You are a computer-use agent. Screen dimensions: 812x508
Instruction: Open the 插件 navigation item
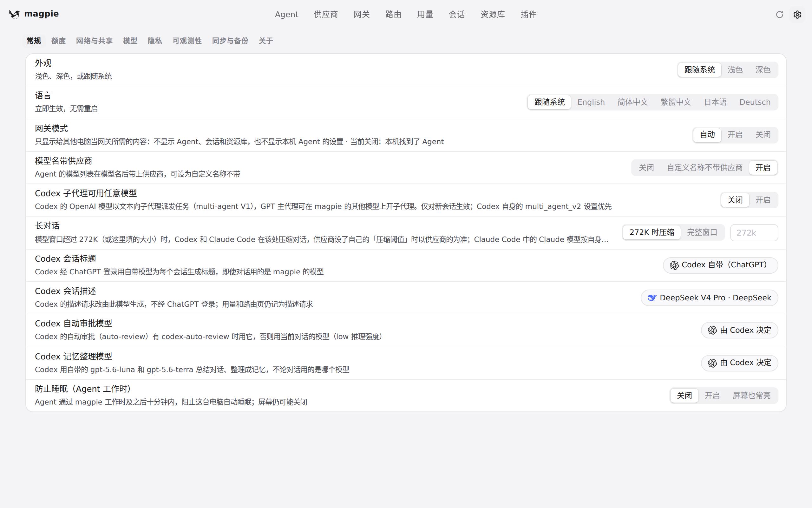tap(528, 15)
